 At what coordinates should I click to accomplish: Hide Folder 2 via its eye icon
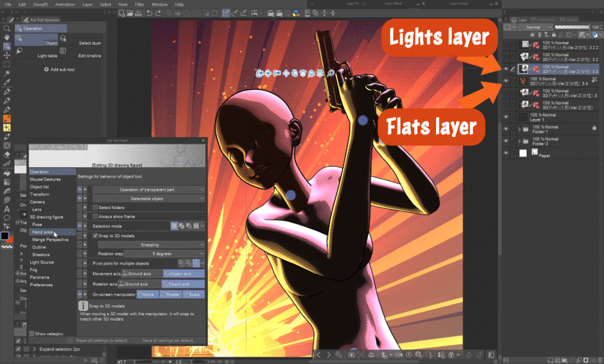point(506,141)
